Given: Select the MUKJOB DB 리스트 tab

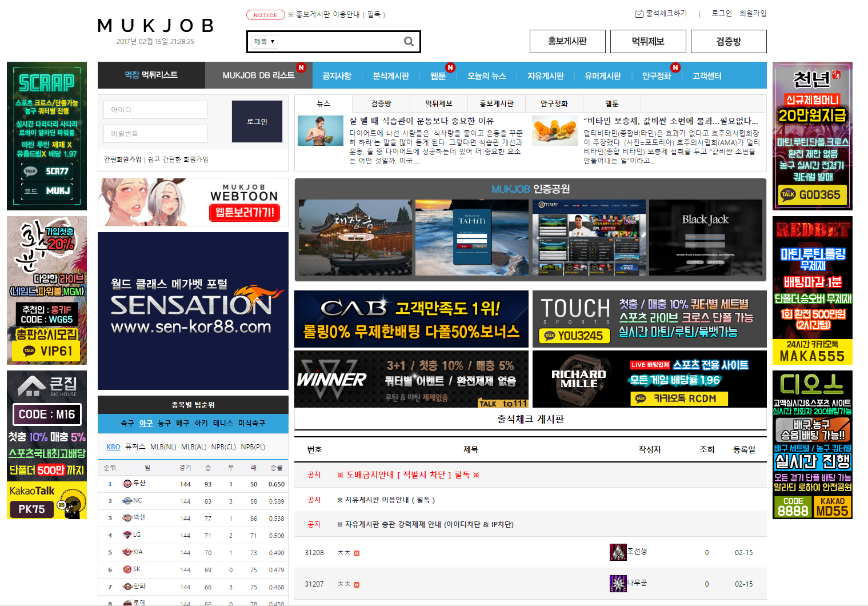Looking at the screenshot, I should click(259, 75).
